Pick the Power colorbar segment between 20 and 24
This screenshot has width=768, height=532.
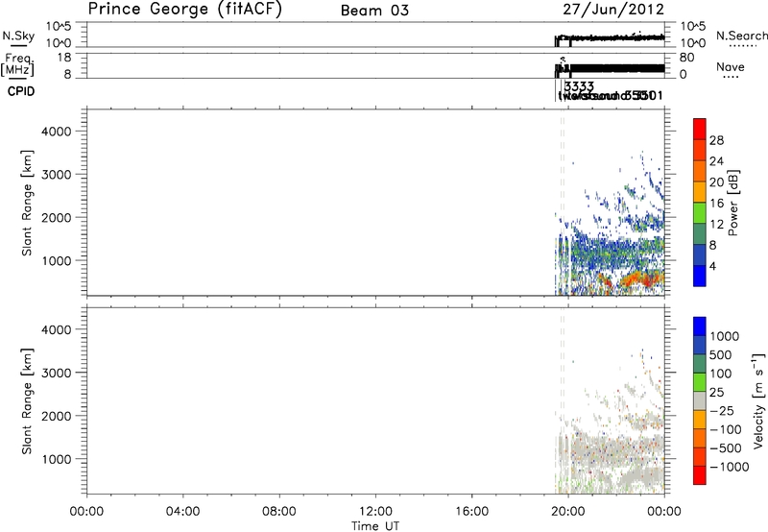(700, 172)
